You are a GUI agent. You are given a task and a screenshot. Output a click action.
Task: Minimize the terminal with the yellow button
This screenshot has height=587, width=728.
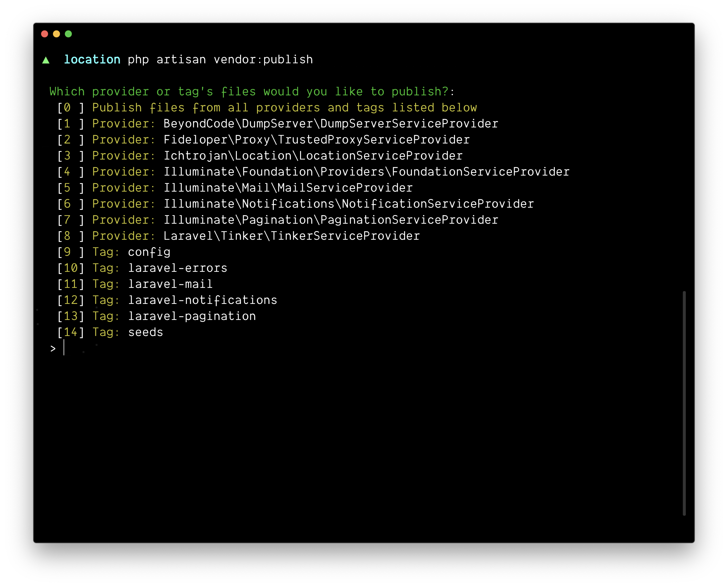[56, 34]
